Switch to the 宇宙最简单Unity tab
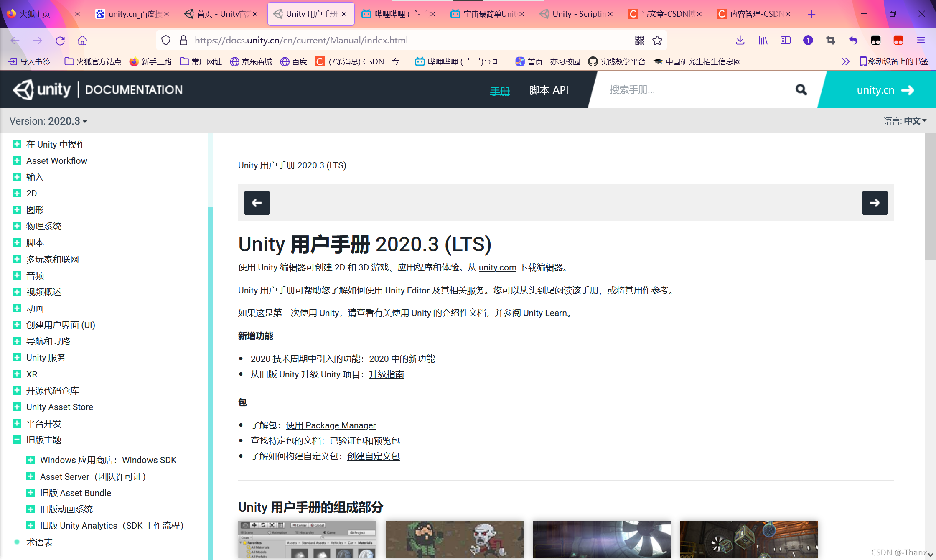The height and width of the screenshot is (560, 936). 488,14
